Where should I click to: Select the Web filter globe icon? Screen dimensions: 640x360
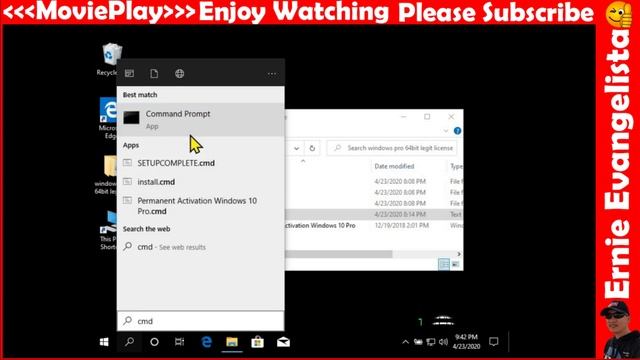(x=180, y=73)
